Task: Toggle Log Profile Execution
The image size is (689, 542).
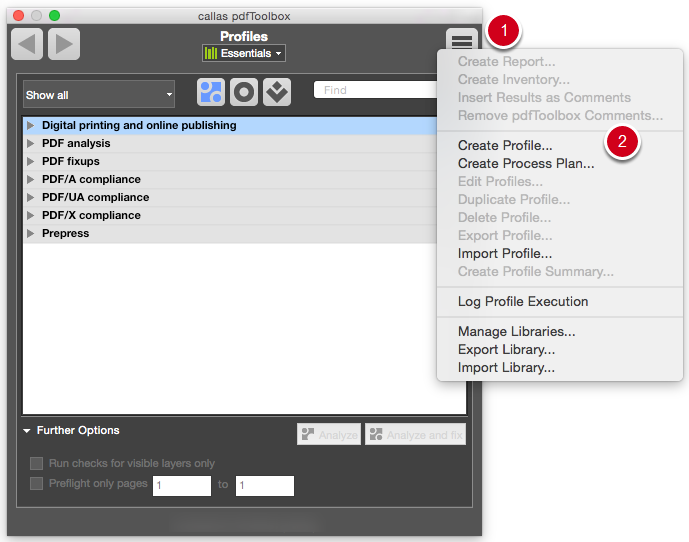Action: click(523, 302)
